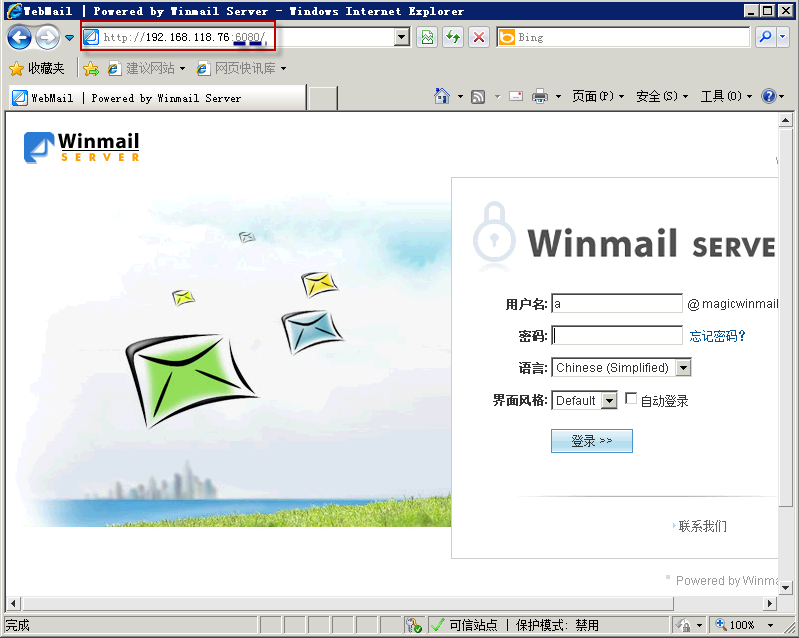
Task: Open the 安全(S) menu
Action: (661, 96)
